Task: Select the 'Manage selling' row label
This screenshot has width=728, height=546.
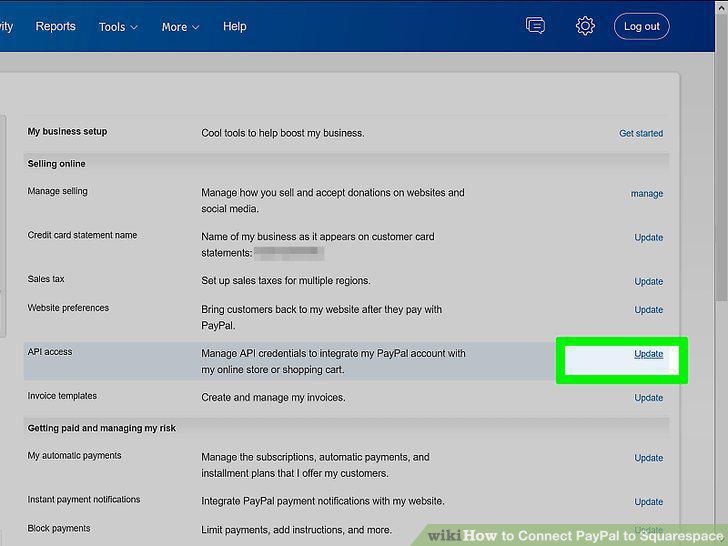Action: pyautogui.click(x=57, y=191)
